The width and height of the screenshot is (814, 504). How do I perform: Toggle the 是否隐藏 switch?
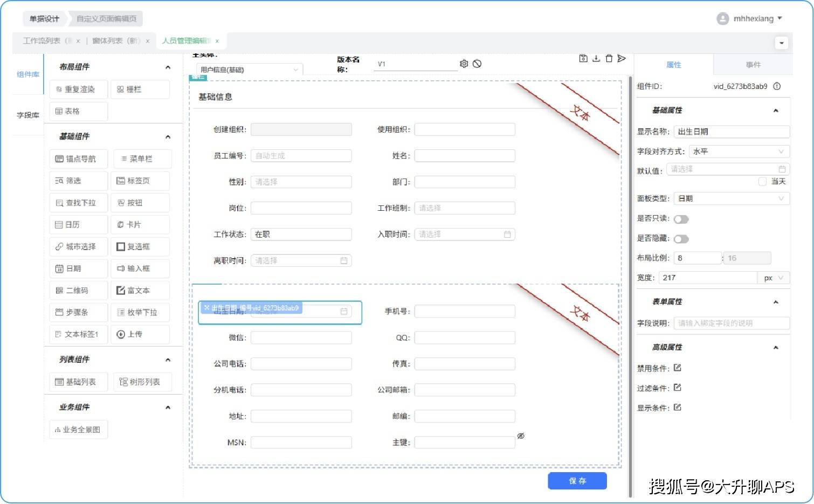coord(681,239)
